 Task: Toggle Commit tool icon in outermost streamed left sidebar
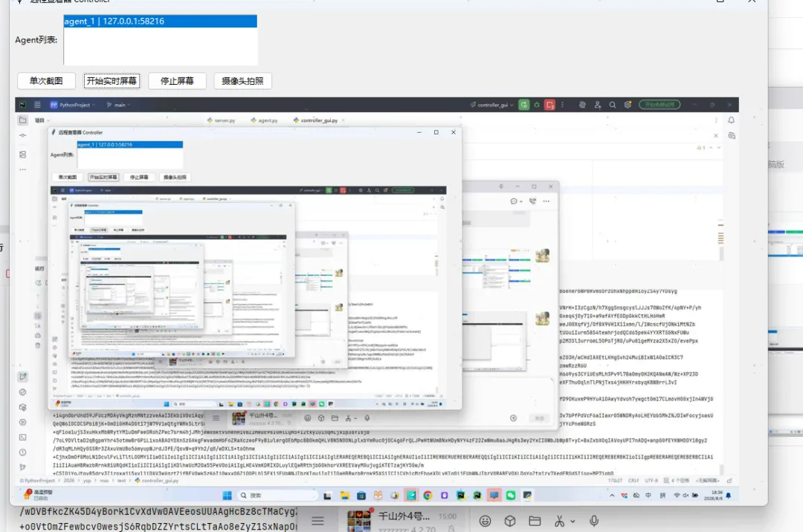[x=22, y=135]
